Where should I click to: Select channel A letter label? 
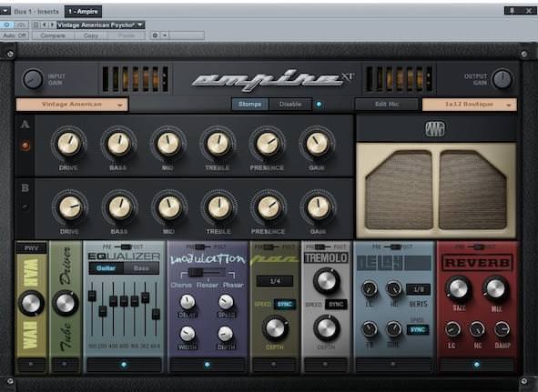[25, 125]
